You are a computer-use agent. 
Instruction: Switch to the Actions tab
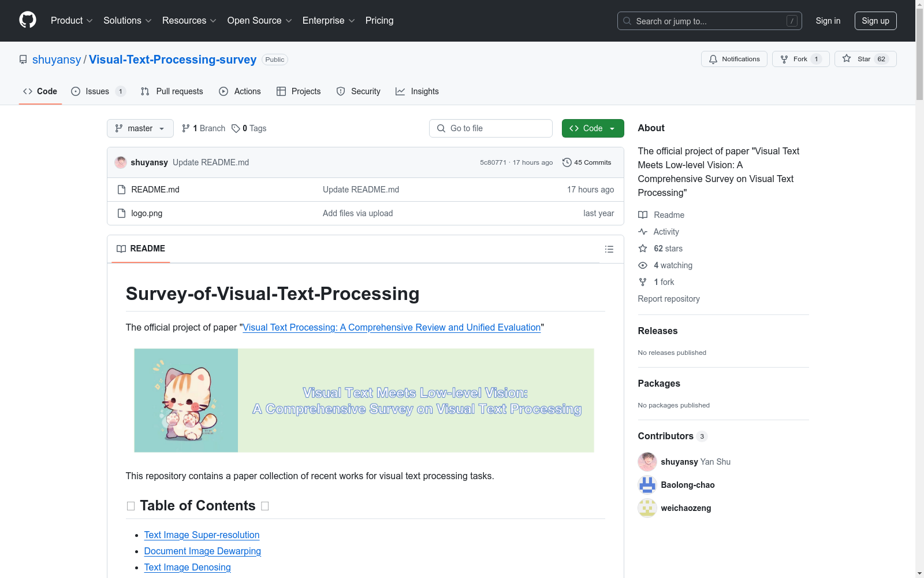(240, 91)
